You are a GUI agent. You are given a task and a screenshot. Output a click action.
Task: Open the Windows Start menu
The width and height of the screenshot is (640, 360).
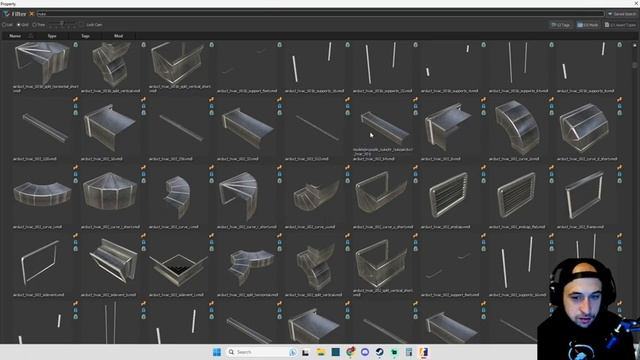[x=217, y=352]
